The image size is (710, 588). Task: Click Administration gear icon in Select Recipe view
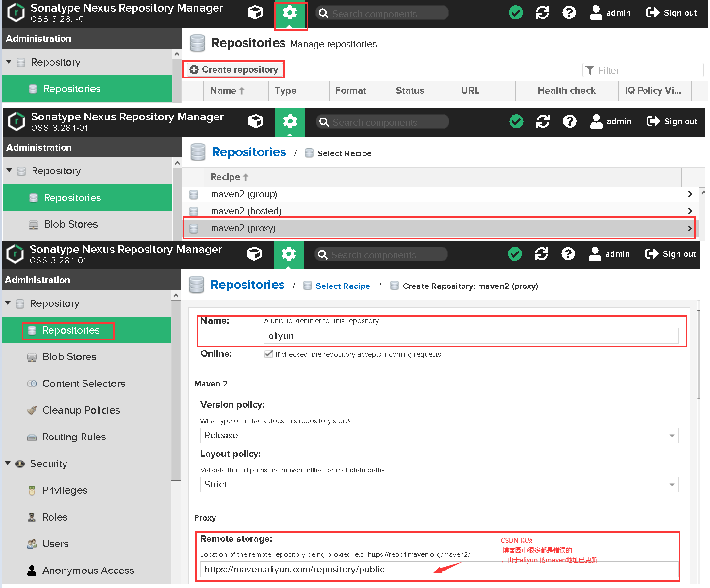(290, 122)
